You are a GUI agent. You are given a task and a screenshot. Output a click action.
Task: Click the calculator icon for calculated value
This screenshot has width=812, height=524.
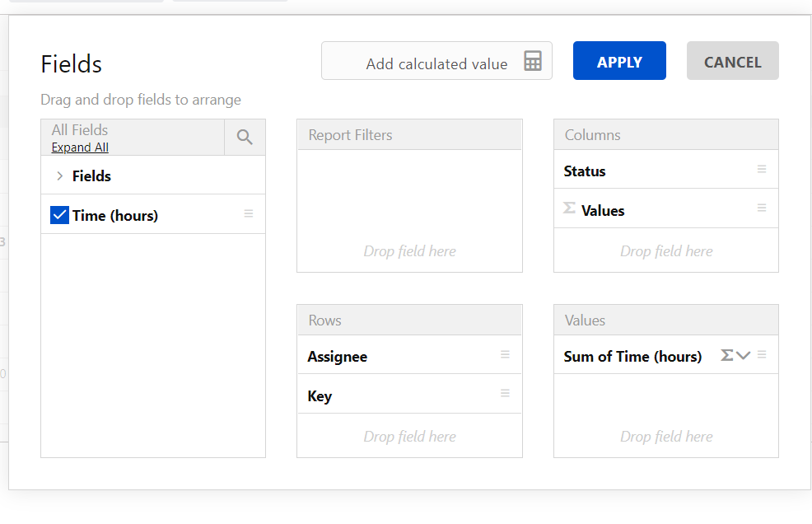[x=533, y=62]
